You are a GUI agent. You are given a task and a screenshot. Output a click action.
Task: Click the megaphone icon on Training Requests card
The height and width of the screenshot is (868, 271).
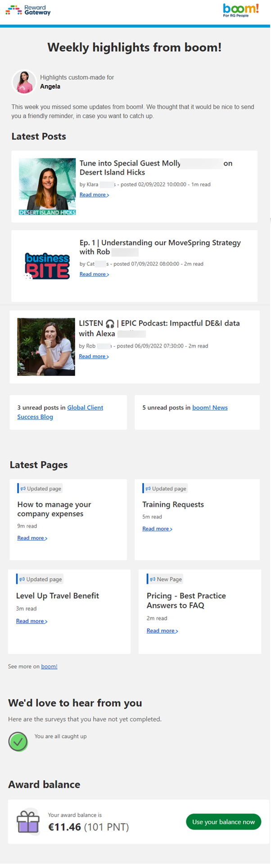(x=148, y=488)
